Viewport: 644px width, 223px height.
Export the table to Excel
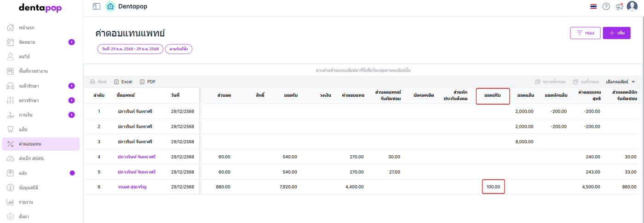pyautogui.click(x=123, y=82)
